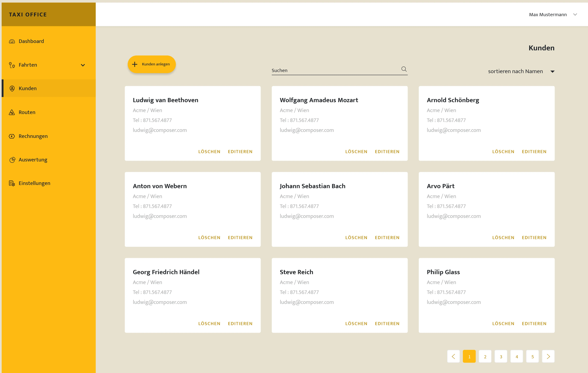Expand the Fahrten submenu chevron
This screenshot has width=588, height=373.
pos(83,65)
